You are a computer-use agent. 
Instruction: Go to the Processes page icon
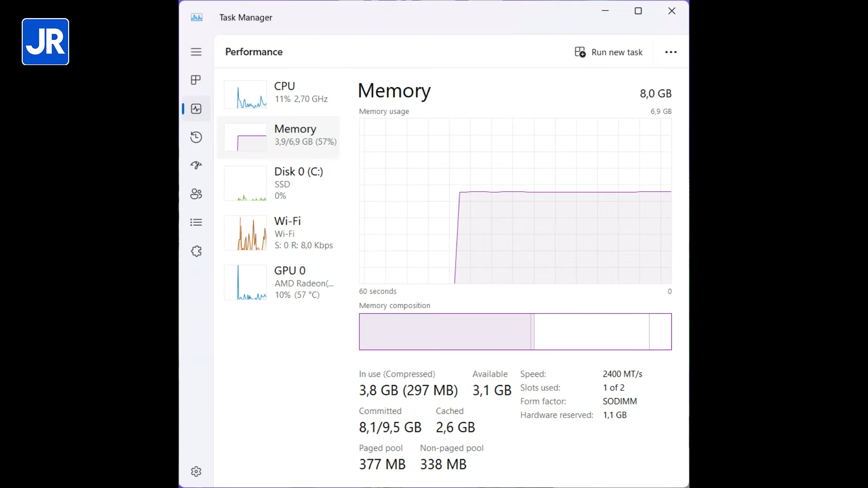[196, 80]
